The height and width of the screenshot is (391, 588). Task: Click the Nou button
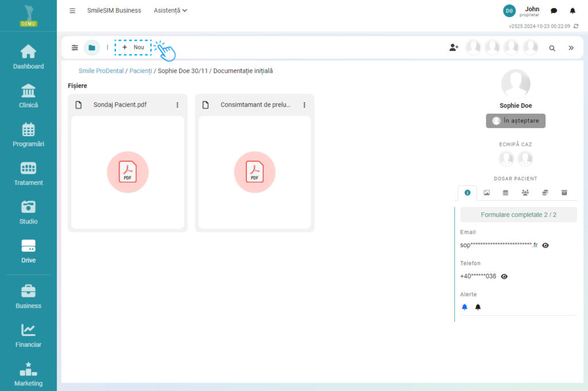click(x=133, y=47)
